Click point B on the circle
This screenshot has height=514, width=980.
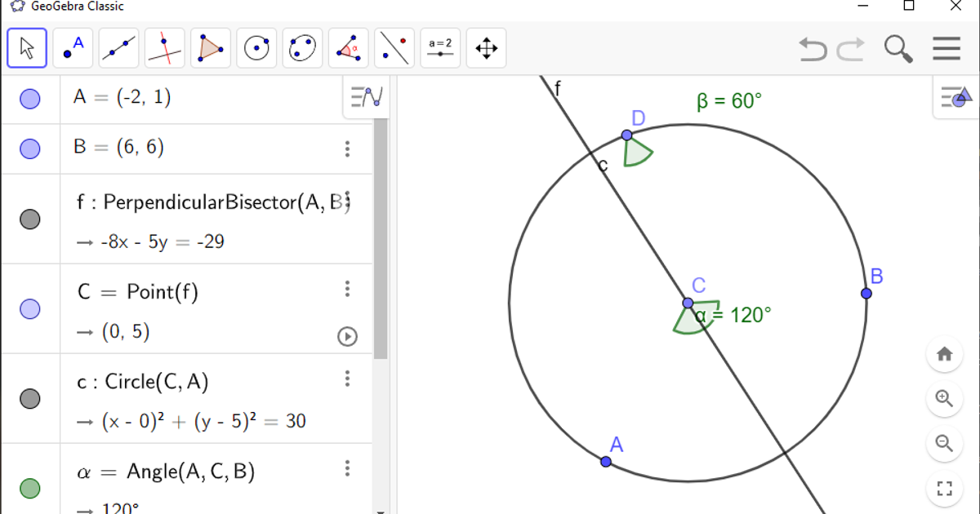click(x=866, y=293)
